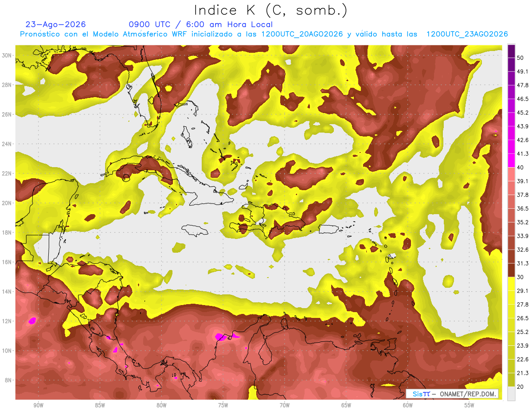
Task: Click "0900 UTC / 6:00 am Hora Local"
Action: pos(200,24)
